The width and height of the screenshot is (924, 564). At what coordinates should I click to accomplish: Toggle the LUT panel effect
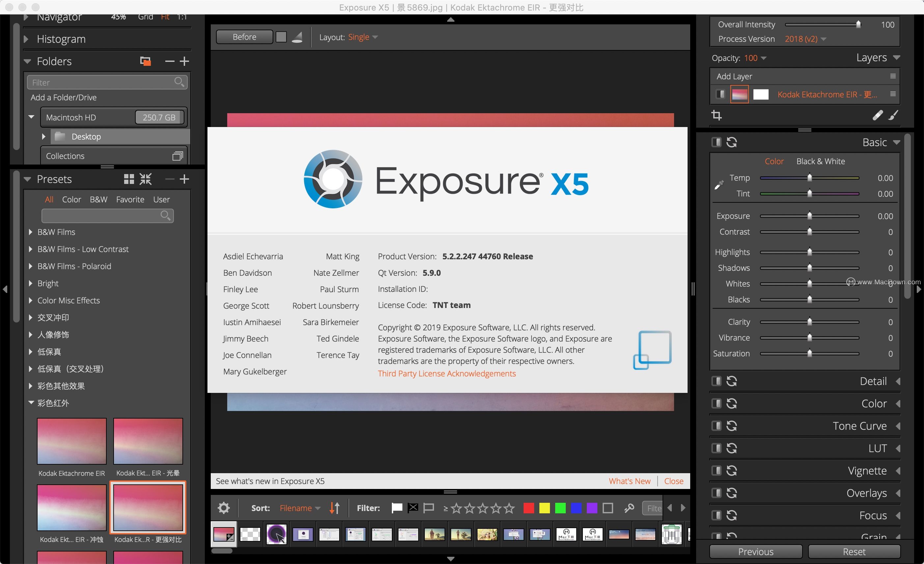click(x=716, y=448)
